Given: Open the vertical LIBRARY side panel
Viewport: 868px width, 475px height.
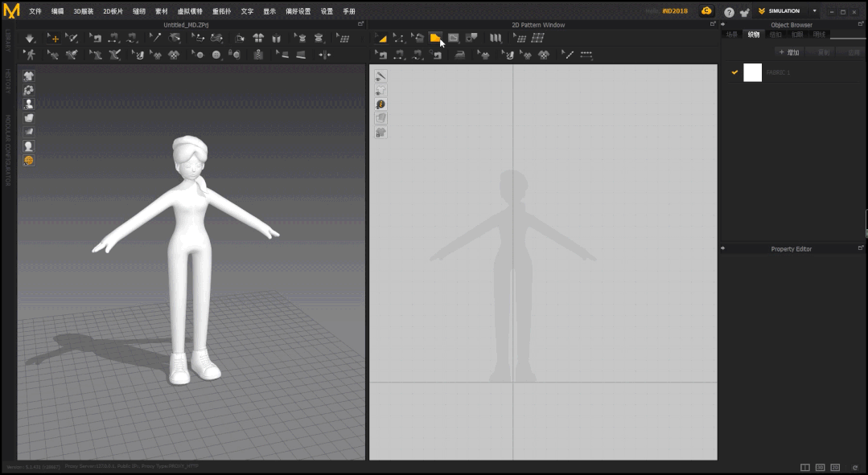Looking at the screenshot, I should click(x=8, y=41).
